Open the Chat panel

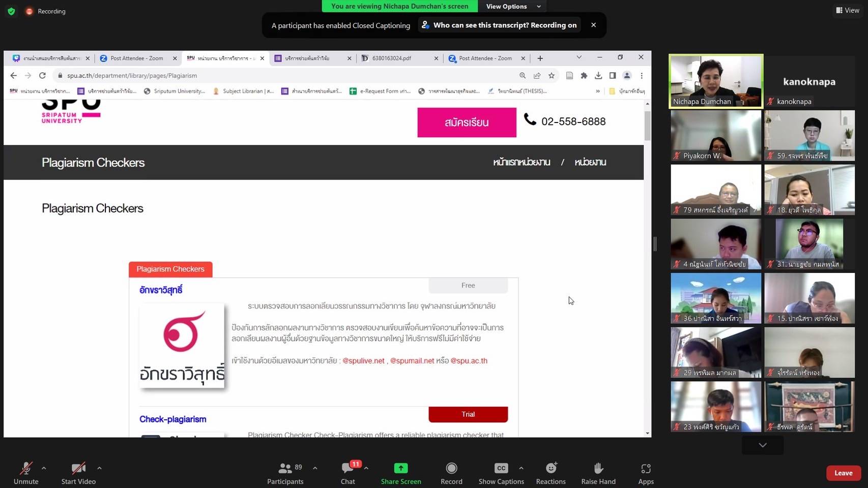tap(348, 468)
